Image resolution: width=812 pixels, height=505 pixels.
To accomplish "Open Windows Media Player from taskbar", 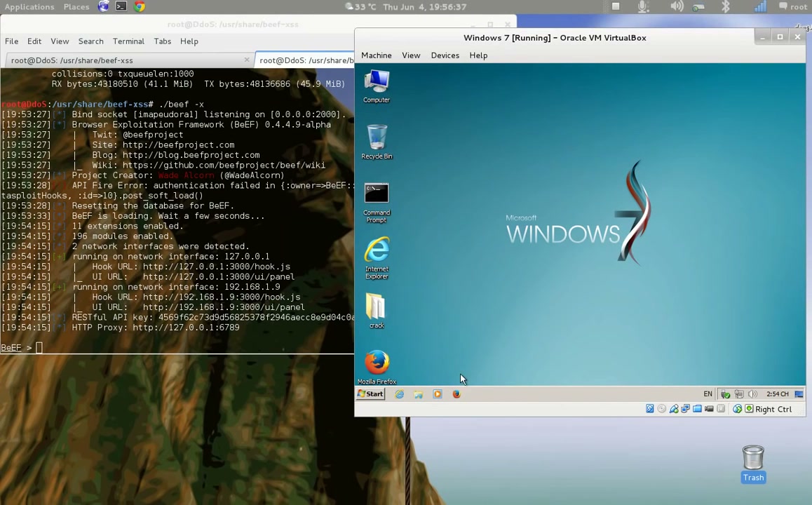I will pos(438,394).
